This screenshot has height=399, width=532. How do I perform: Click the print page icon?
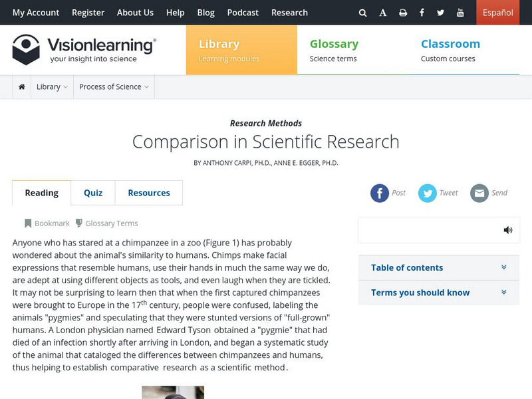403,13
